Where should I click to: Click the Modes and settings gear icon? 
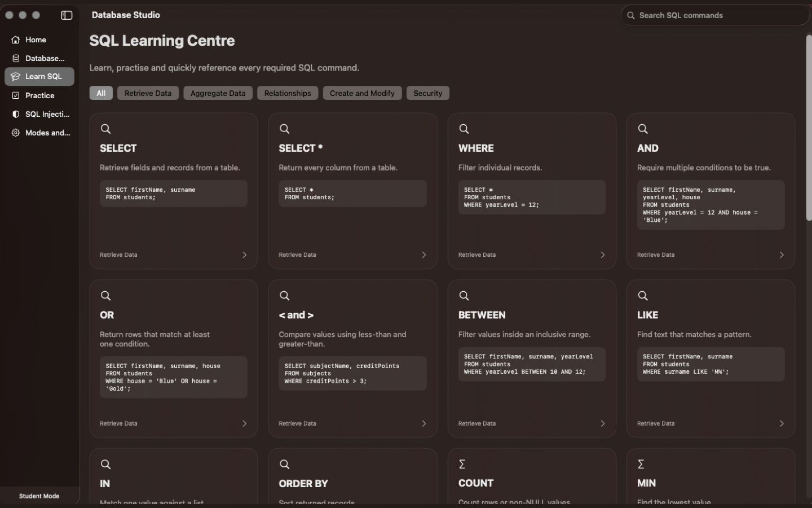click(16, 133)
